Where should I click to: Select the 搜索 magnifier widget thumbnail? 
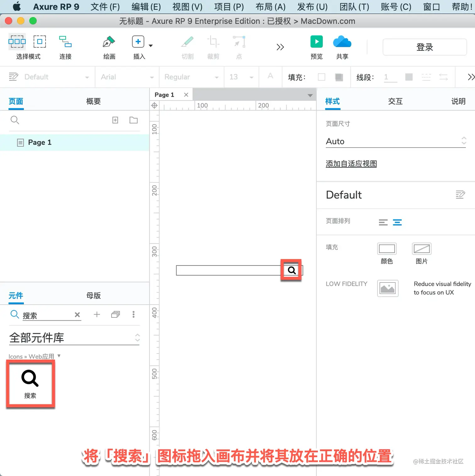pos(30,384)
